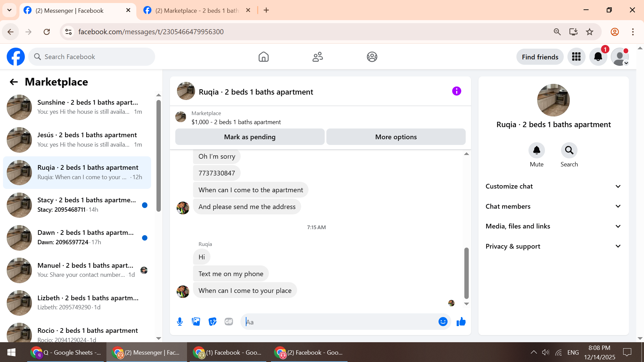
Task: Select the Ruqia conversation in the list
Action: pos(77,172)
